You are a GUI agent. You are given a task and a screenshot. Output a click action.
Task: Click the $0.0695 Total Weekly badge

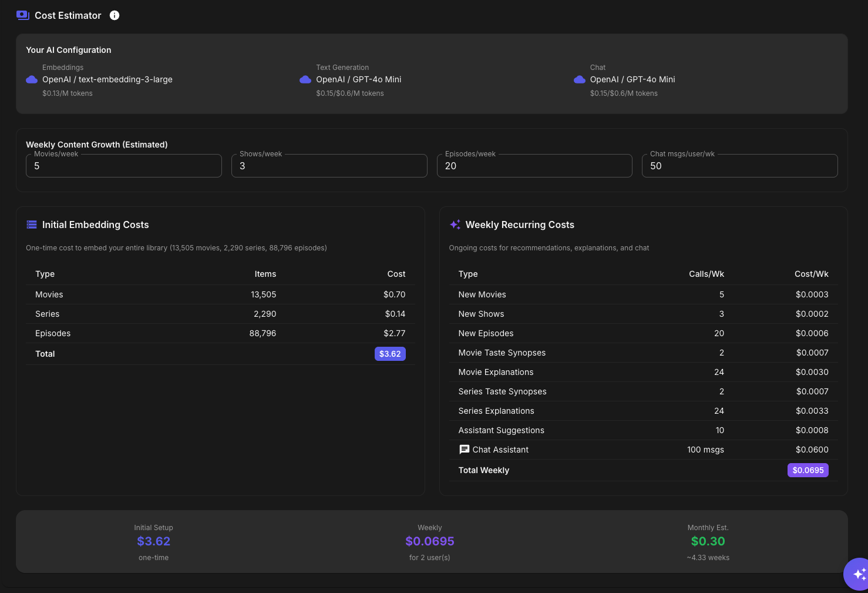pyautogui.click(x=808, y=470)
